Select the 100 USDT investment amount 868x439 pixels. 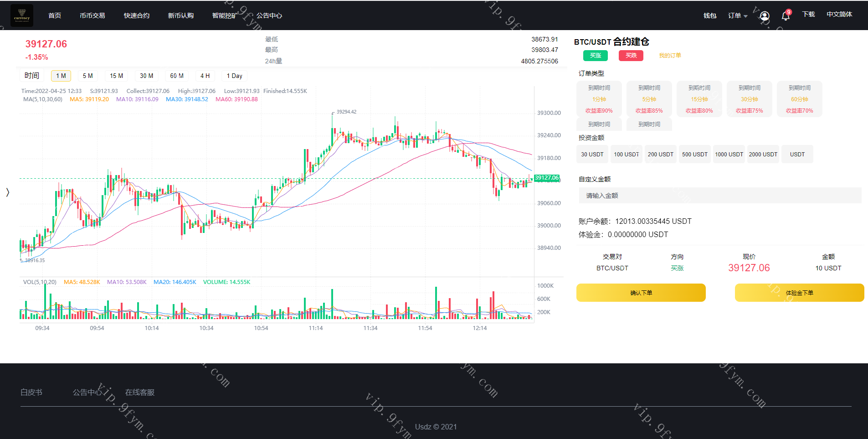(x=626, y=155)
